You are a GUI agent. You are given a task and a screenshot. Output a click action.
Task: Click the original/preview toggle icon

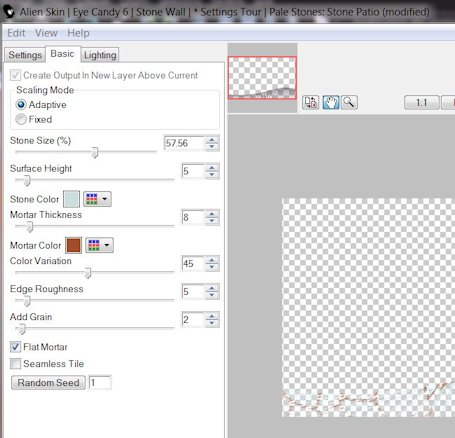(x=311, y=102)
